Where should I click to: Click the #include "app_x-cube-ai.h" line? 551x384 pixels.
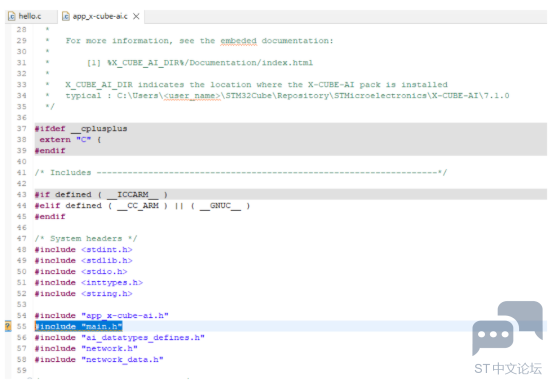[x=102, y=315]
